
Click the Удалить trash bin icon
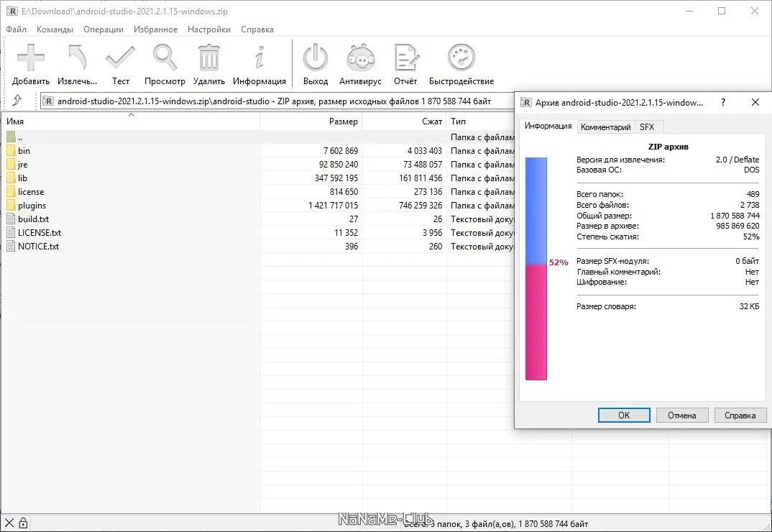coord(208,58)
